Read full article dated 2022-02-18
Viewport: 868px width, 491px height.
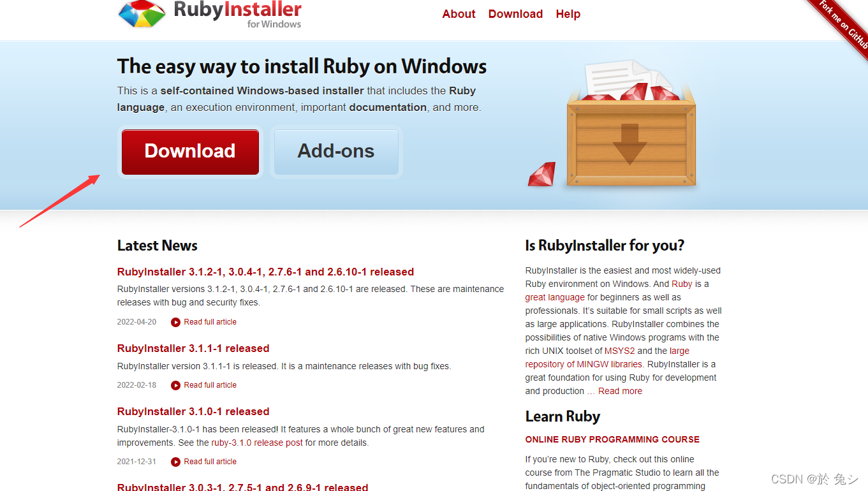pyautogui.click(x=210, y=385)
